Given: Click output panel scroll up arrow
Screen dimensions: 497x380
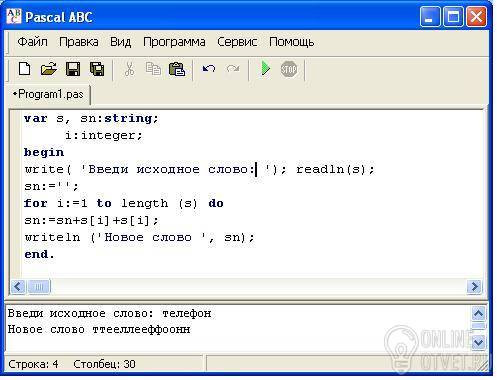Looking at the screenshot, I should point(479,313).
